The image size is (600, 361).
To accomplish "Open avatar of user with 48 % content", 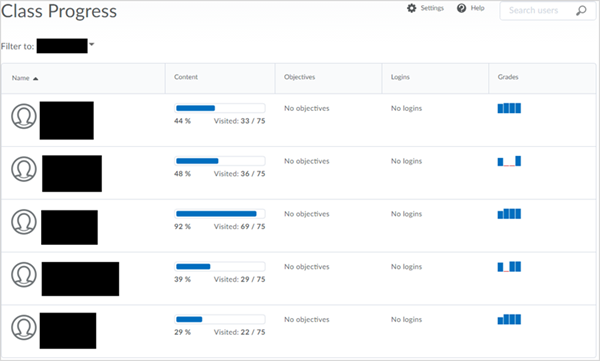I will 24,169.
